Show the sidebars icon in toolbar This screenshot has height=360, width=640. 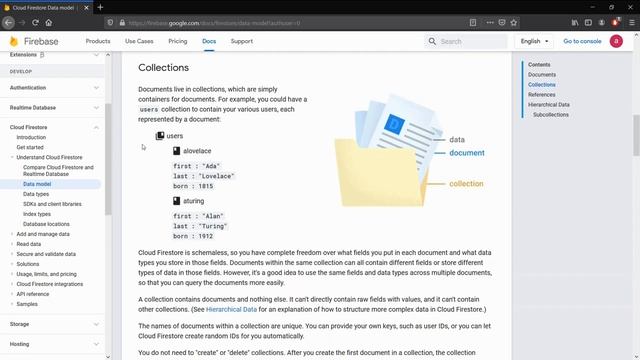pos(588,23)
